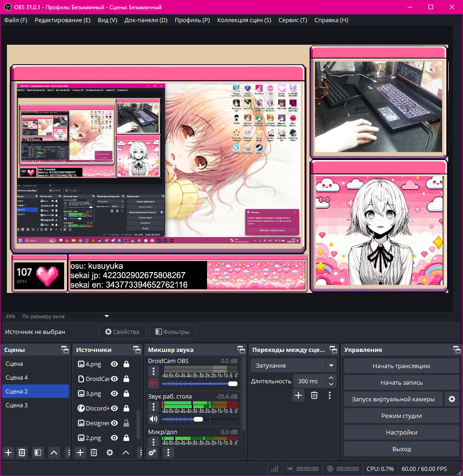Add a scene transition with the plus
The width and height of the screenshot is (463, 476).
click(x=298, y=395)
